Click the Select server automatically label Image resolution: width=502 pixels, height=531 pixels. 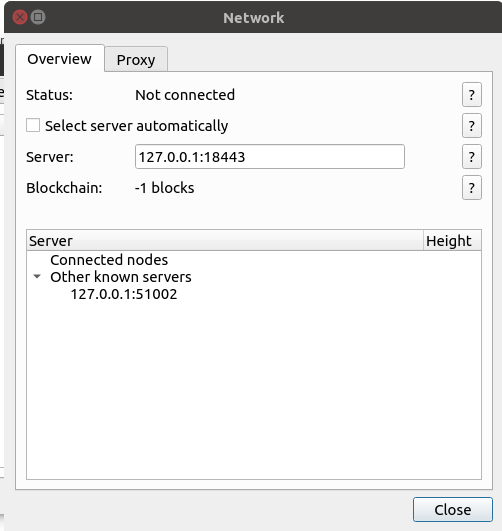pyautogui.click(x=137, y=126)
